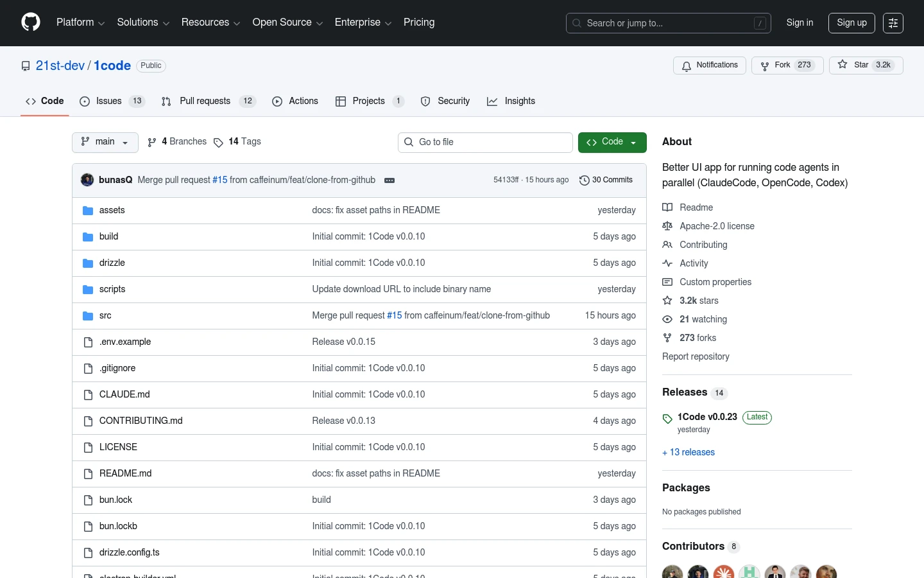Open the + 13 releases link
This screenshot has width=924, height=578.
688,452
